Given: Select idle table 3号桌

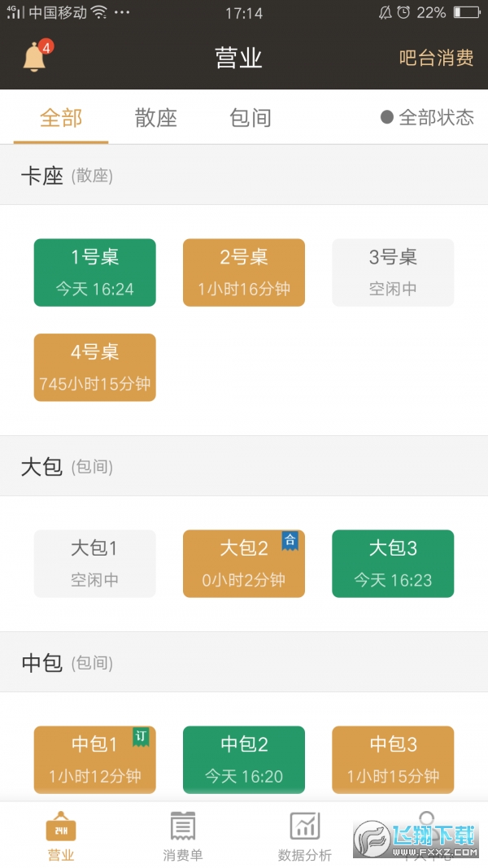Looking at the screenshot, I should 393,272.
